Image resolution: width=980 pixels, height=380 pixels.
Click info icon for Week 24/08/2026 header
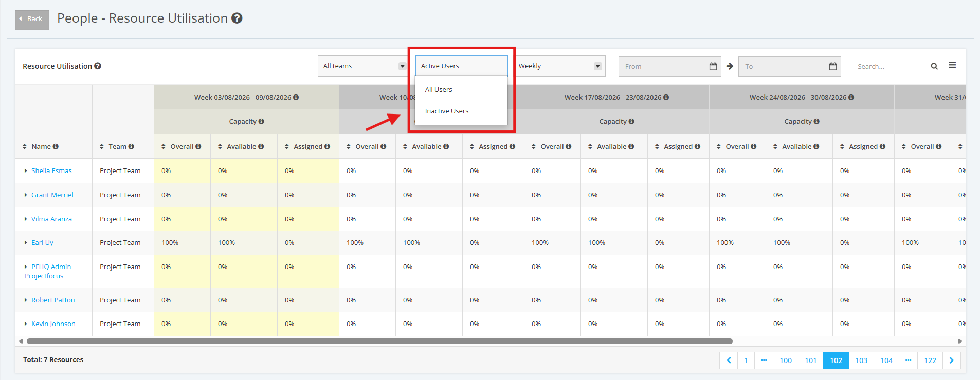[851, 97]
